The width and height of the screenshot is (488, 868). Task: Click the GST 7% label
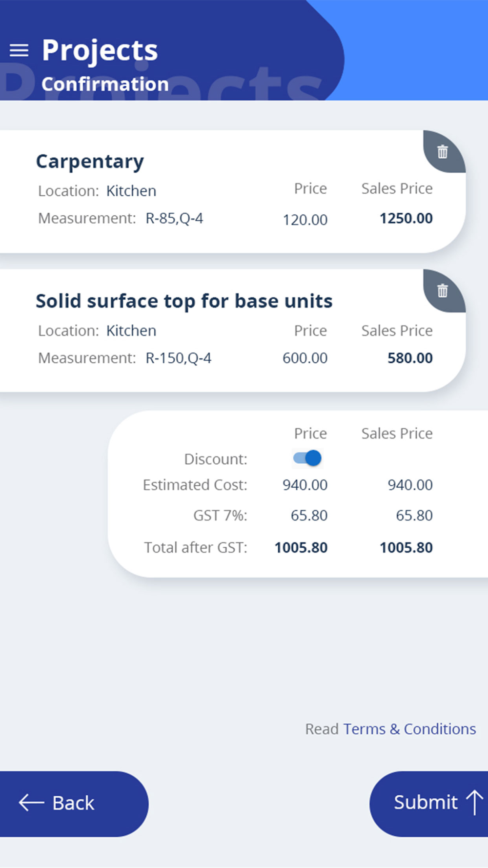[220, 516]
